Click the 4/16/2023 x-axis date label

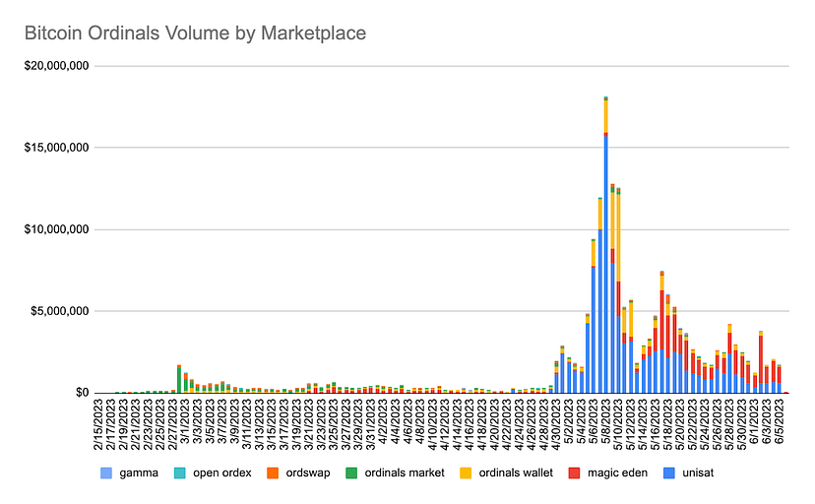tap(470, 424)
